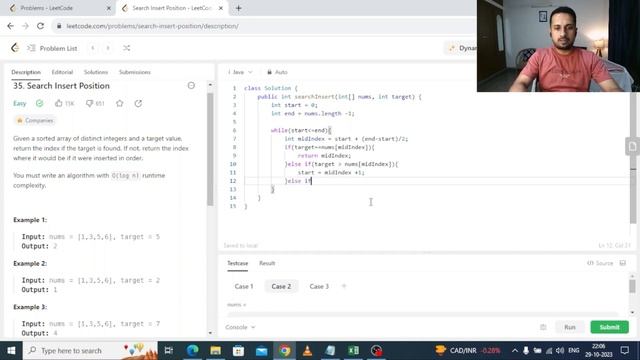This screenshot has height=360, width=640.
Task: Close the Search Insert Position browser tab
Action: point(221,8)
